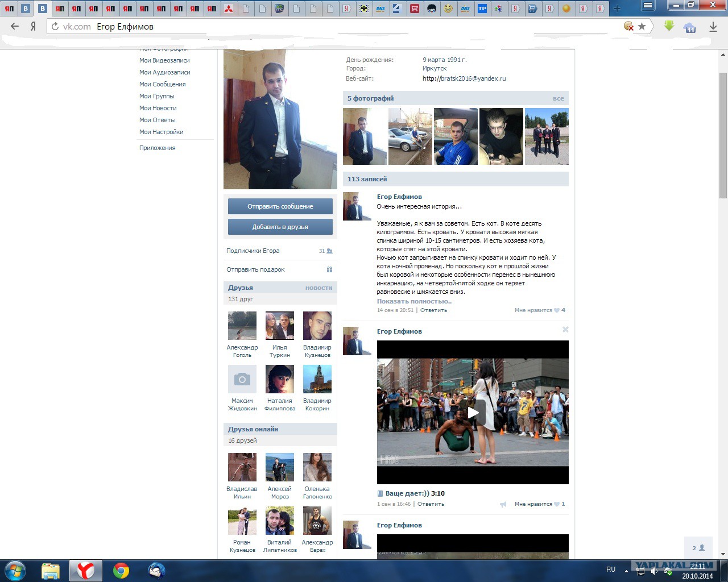Open Google Chrome from the taskbar
728x582 pixels.
coord(121,570)
